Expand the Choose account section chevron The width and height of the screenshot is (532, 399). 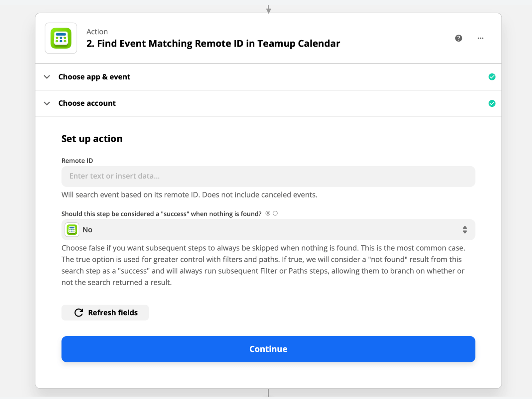pyautogui.click(x=47, y=103)
